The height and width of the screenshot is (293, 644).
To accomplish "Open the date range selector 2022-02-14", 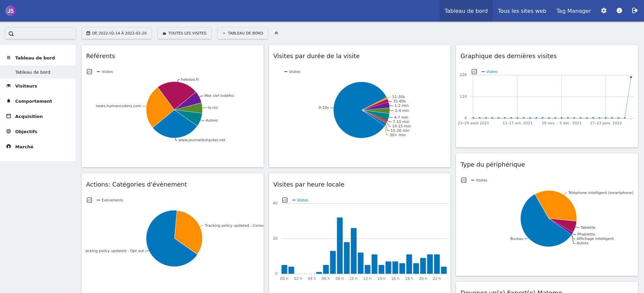I will point(117,33).
